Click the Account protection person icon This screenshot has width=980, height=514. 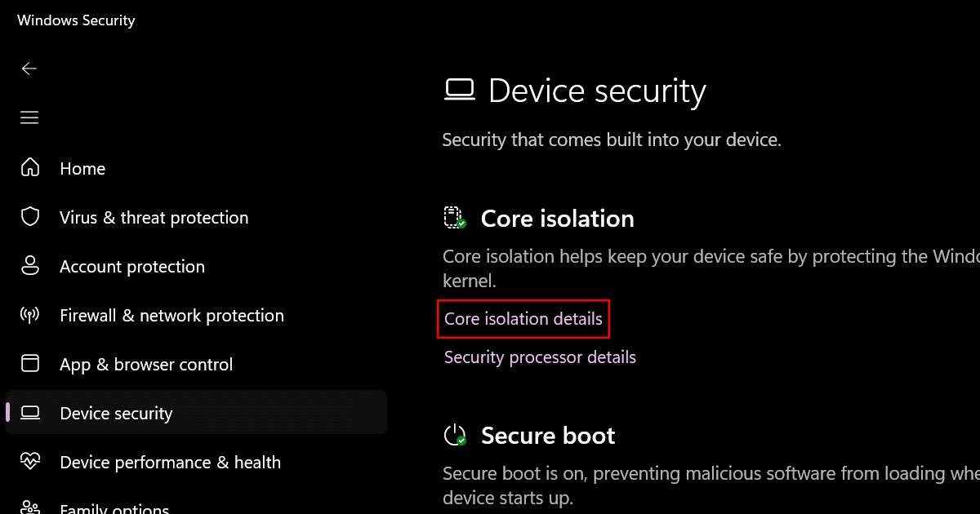(x=30, y=266)
